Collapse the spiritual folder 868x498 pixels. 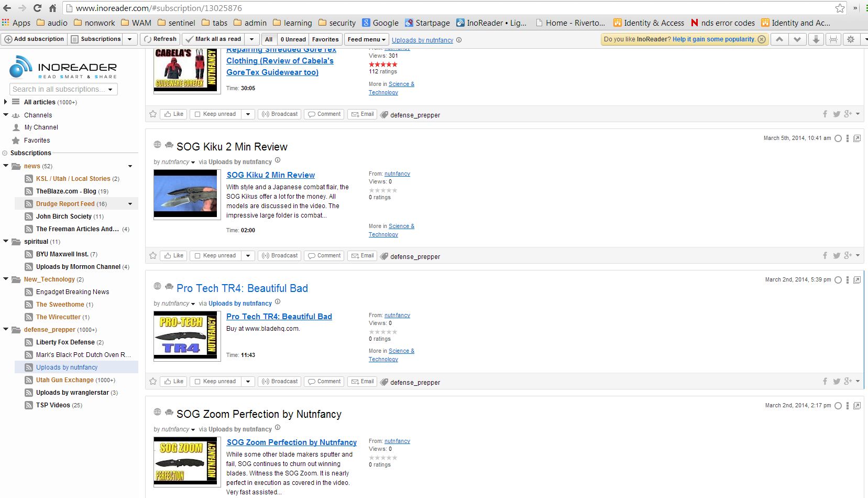point(6,241)
